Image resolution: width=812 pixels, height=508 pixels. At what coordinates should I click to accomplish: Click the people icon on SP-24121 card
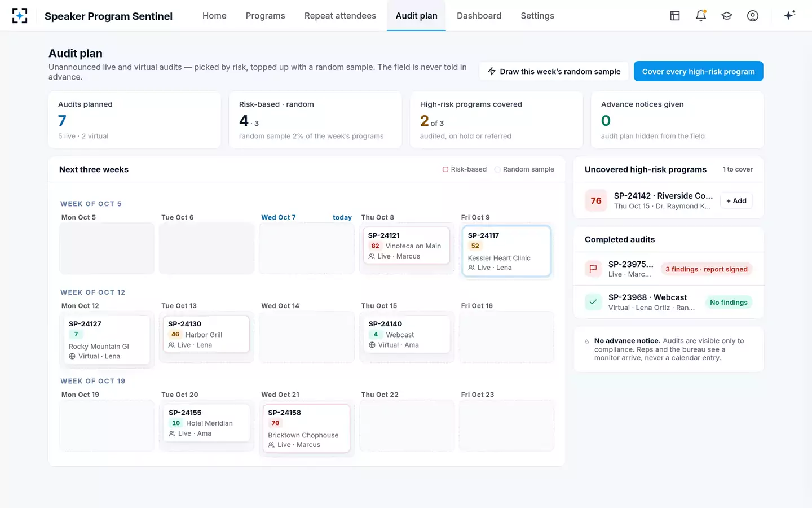(372, 256)
